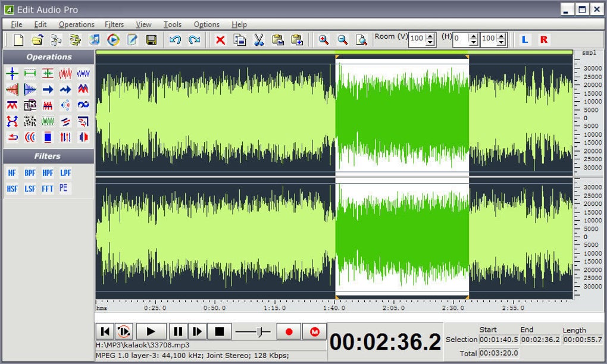Image resolution: width=607 pixels, height=364 pixels.
Task: Decrease the (H) start value with down arrow
Action: 474,42
